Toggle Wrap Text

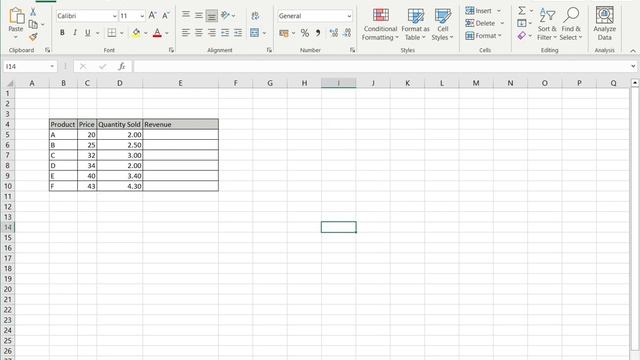[255, 16]
